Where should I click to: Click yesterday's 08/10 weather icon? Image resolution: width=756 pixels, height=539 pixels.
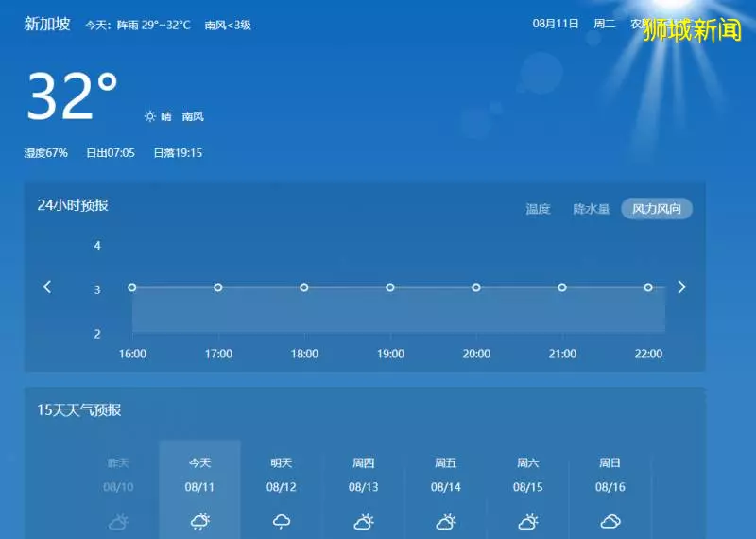[118, 522]
